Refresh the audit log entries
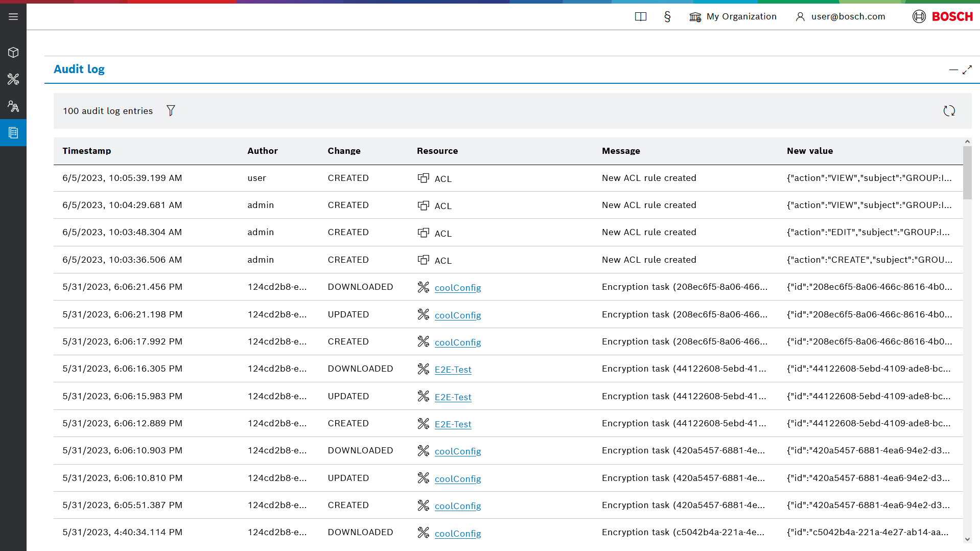The width and height of the screenshot is (980, 551). coord(949,111)
